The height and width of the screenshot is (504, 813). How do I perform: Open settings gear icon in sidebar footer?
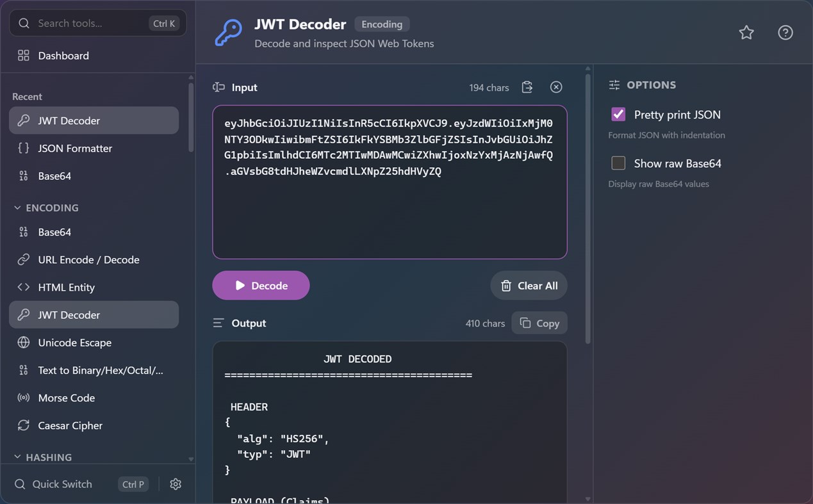pos(176,484)
